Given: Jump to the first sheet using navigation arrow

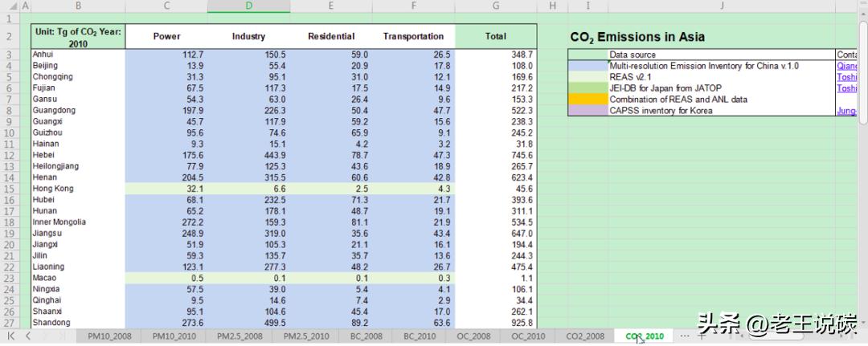Looking at the screenshot, I should point(11,336).
